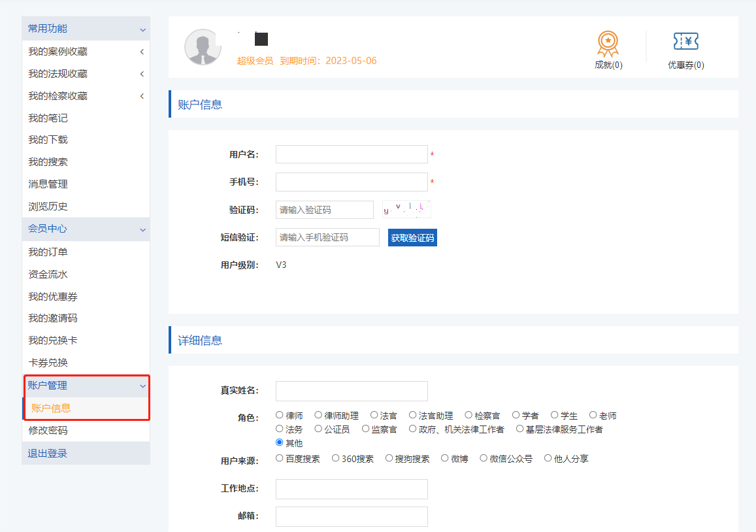The width and height of the screenshot is (756, 532).
Task: Collapse the 账户管理 section
Action: [142, 386]
